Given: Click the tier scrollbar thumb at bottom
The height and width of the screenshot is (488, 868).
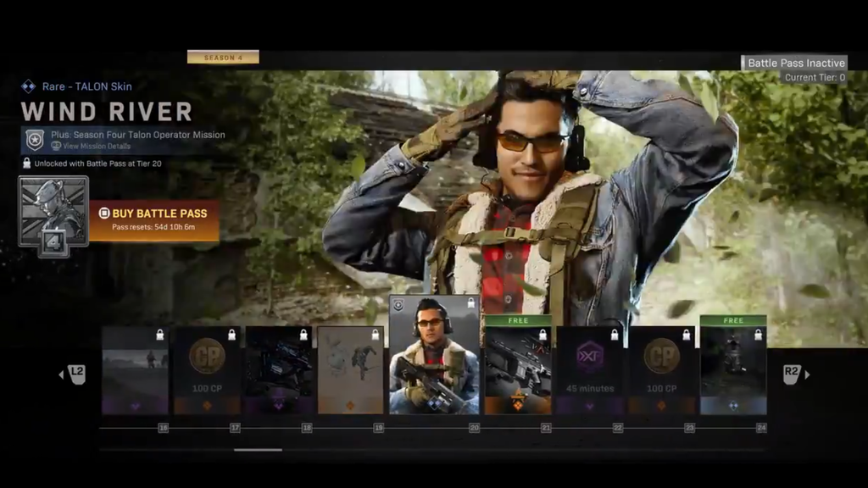Looking at the screenshot, I should click(x=258, y=450).
